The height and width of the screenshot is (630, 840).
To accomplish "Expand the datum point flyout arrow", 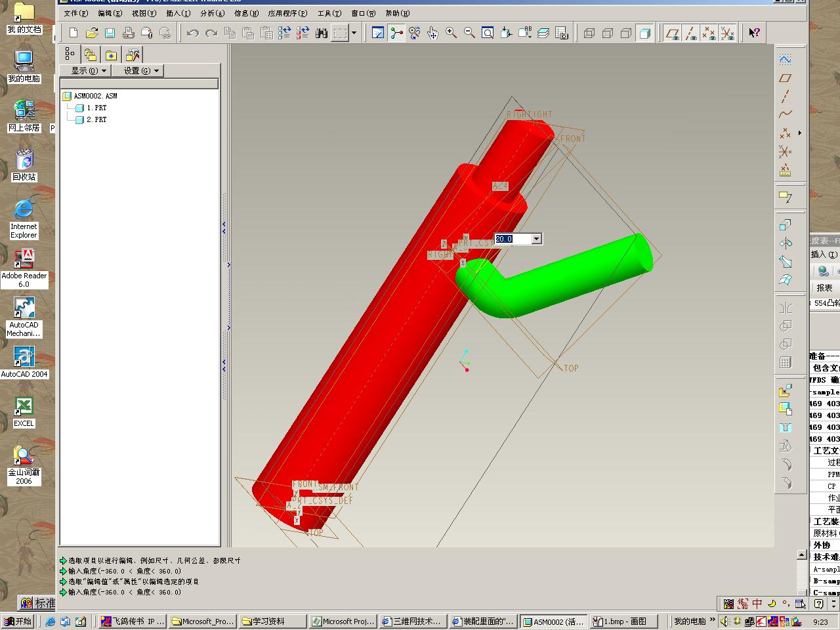I will pos(800,133).
